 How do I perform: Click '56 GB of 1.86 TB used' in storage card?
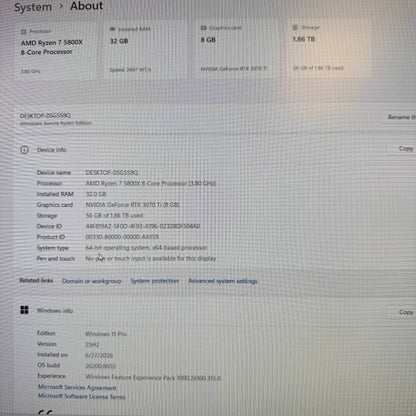click(318, 68)
